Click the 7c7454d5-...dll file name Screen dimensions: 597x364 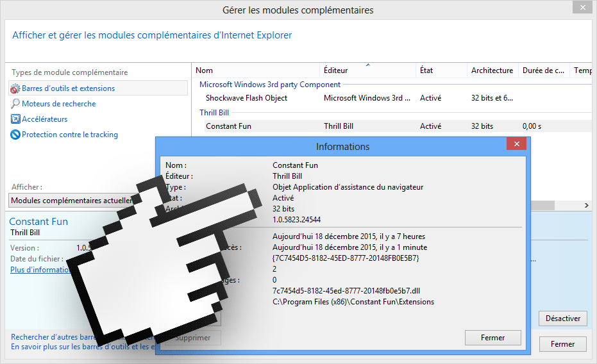[x=346, y=291]
